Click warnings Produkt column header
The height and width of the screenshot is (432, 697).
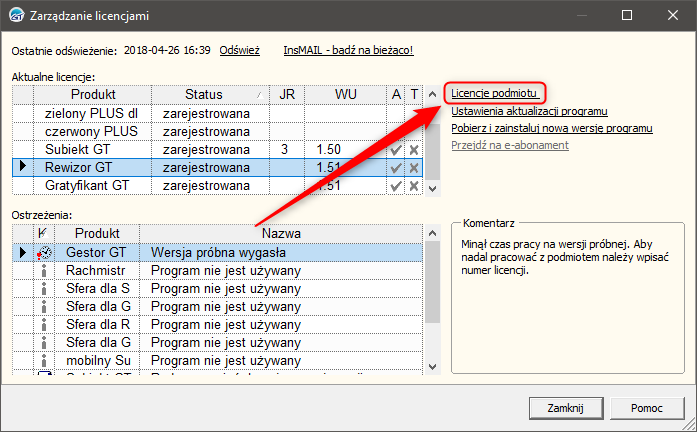pos(97,233)
